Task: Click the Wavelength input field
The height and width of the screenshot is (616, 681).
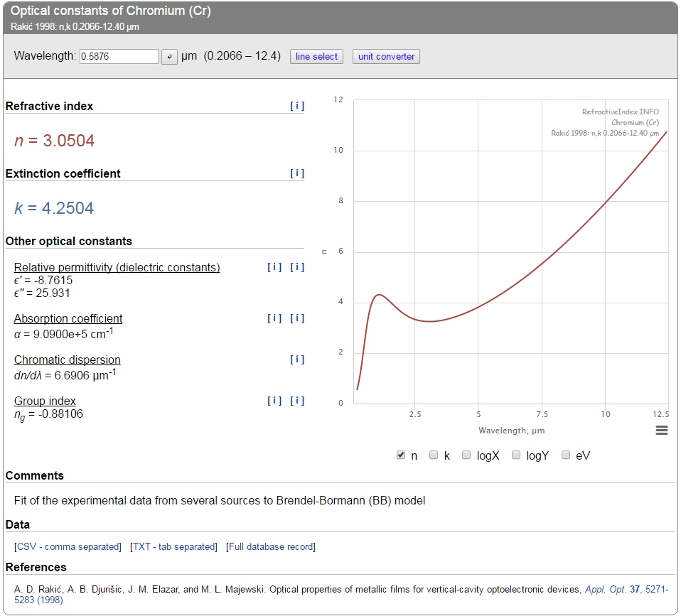Action: point(119,57)
